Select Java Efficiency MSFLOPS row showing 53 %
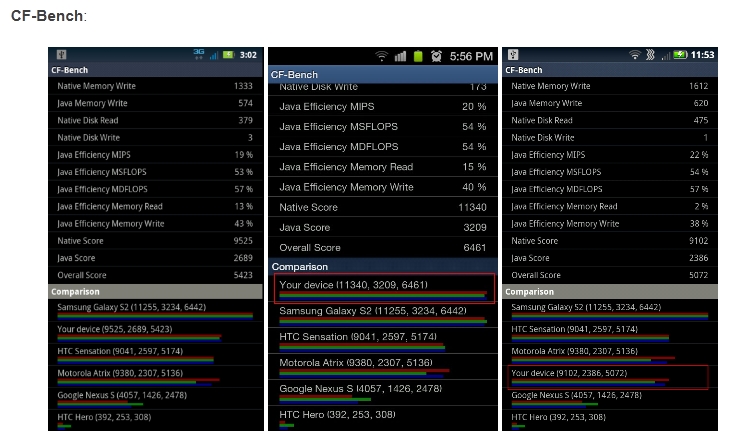This screenshot has height=442, width=736. pos(155,172)
